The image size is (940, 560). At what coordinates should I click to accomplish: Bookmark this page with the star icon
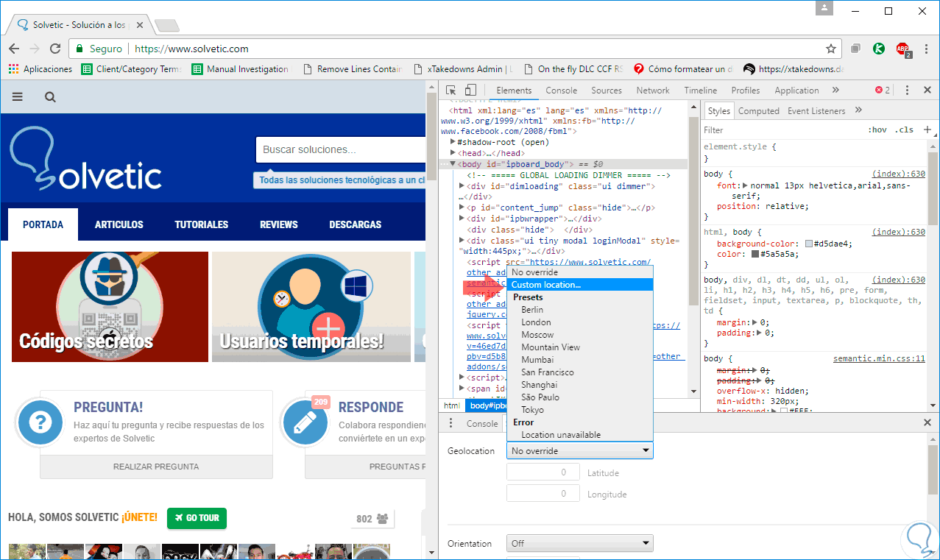point(831,49)
